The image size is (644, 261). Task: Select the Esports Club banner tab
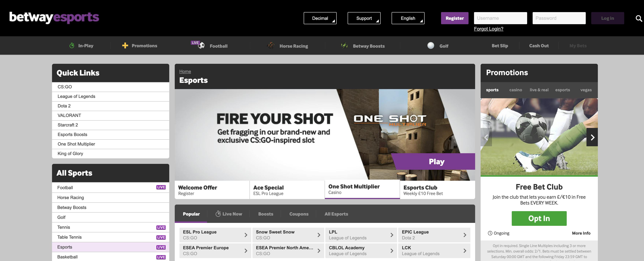(x=438, y=190)
